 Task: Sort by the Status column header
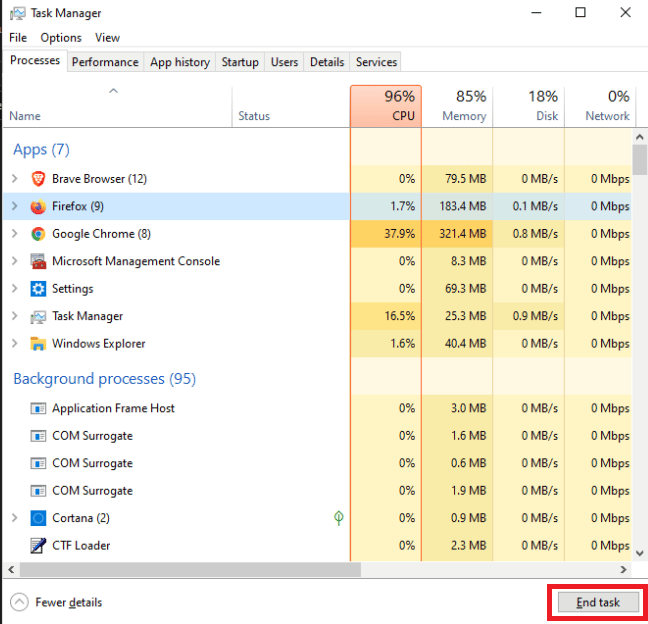(x=291, y=107)
